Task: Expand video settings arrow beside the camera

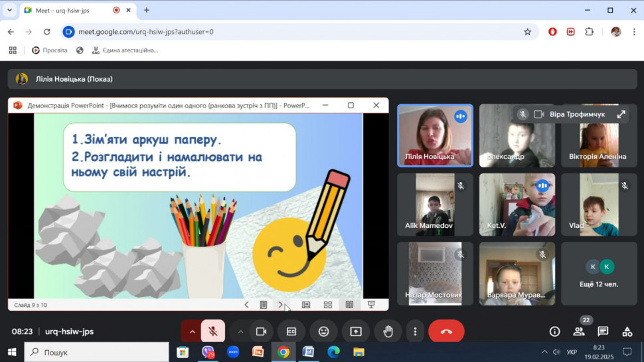Action: 240,331
